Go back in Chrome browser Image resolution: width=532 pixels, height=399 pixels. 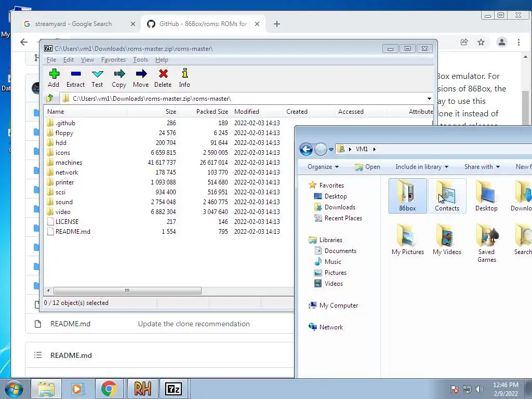(x=24, y=42)
